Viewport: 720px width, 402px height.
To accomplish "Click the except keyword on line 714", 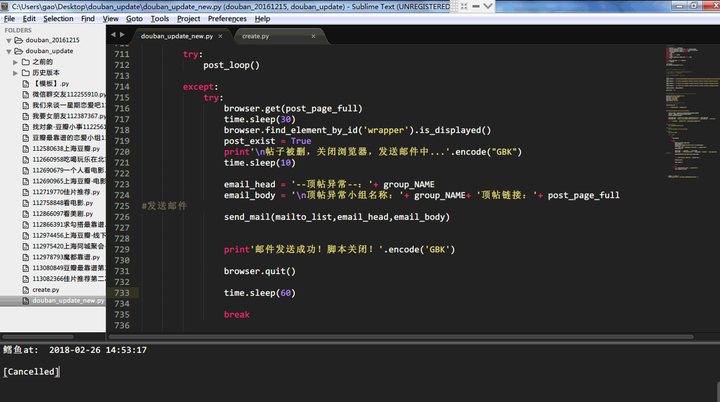I will (x=198, y=87).
